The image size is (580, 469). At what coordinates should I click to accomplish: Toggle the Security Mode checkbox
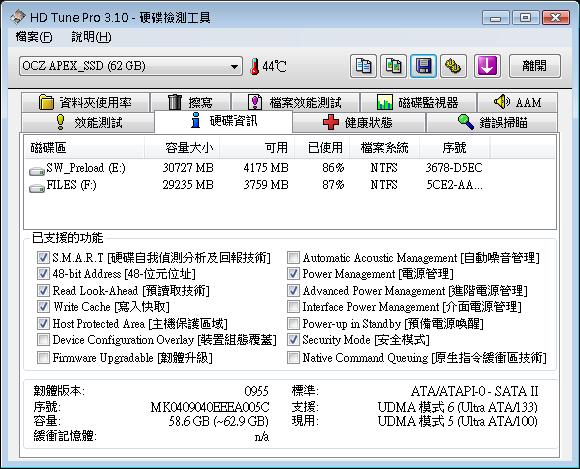point(293,340)
